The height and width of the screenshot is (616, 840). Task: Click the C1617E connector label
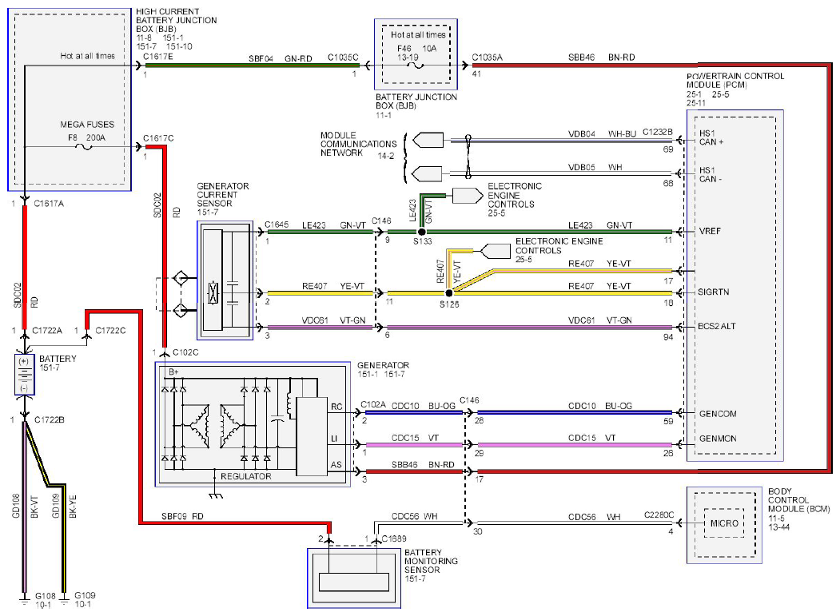157,56
